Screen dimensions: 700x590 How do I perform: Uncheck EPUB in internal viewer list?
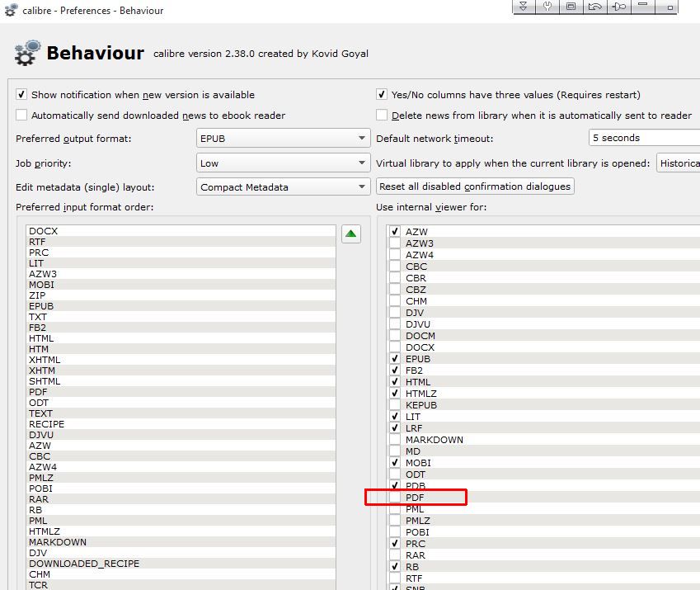395,359
